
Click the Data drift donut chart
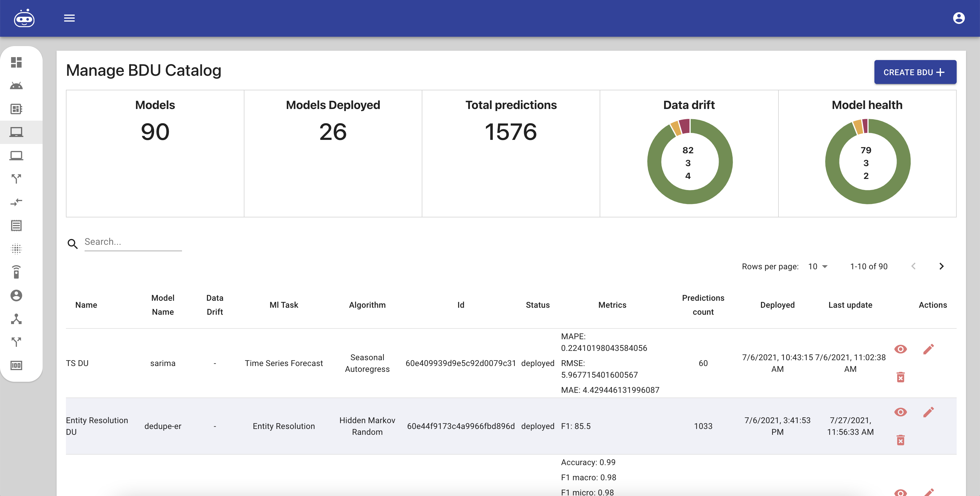[690, 161]
